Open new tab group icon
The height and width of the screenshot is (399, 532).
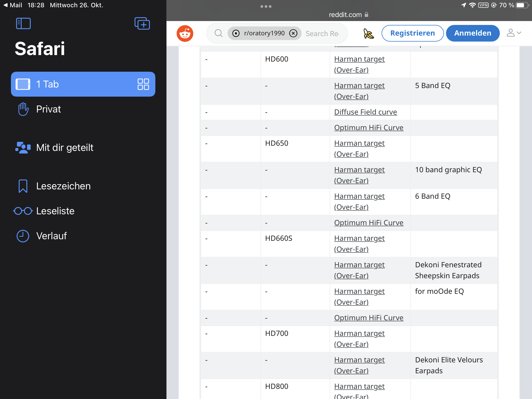[142, 24]
